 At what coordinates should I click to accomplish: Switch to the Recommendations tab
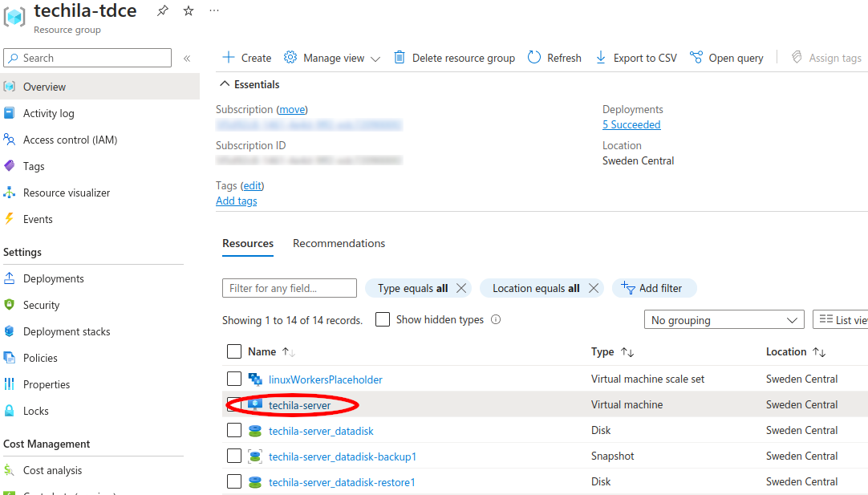[x=339, y=243]
